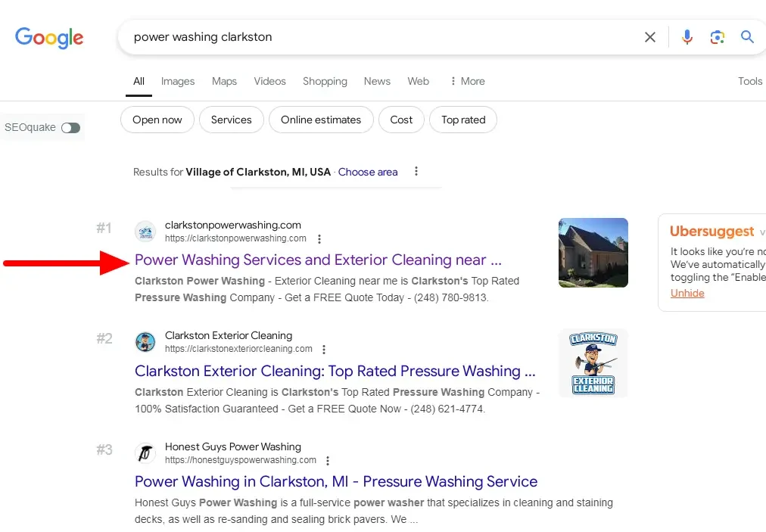This screenshot has width=766, height=532.
Task: Open Google Lens image search
Action: click(x=717, y=37)
